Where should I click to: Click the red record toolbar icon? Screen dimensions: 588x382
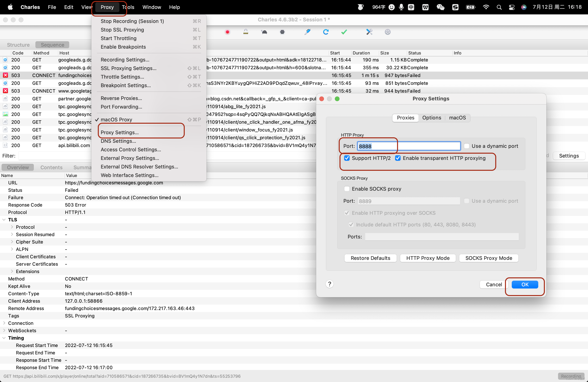(227, 32)
